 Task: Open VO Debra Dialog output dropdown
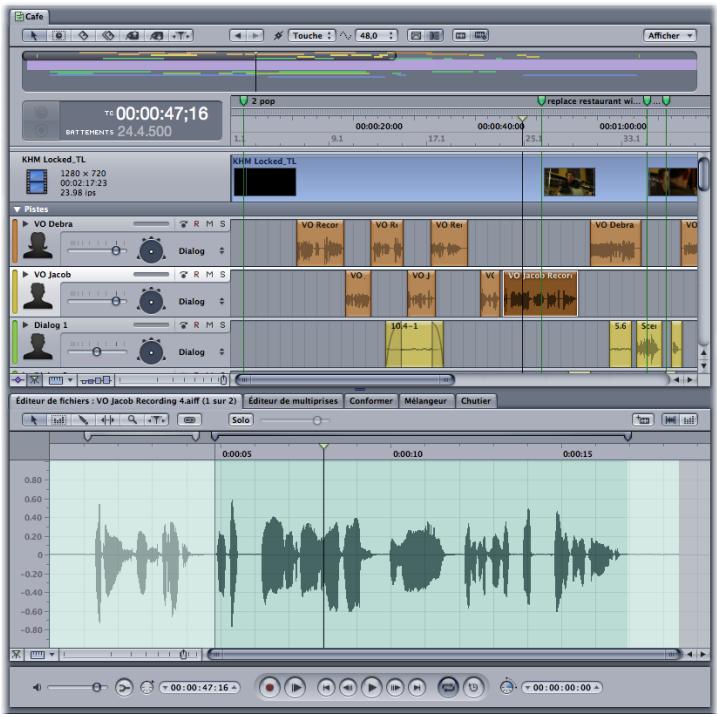click(201, 251)
